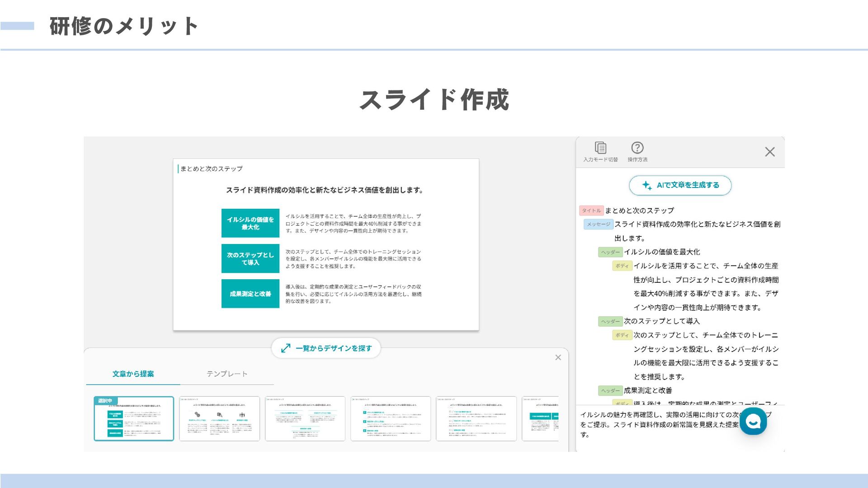868x488 pixels.
Task: Click ヘッダー tag beside イルシルの価値を最大化
Action: coord(610,252)
